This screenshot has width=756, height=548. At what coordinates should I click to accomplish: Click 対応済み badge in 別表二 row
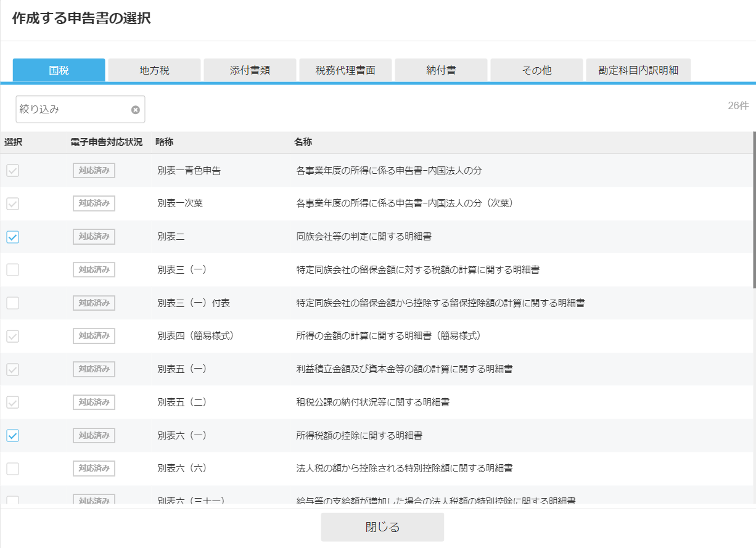click(94, 237)
